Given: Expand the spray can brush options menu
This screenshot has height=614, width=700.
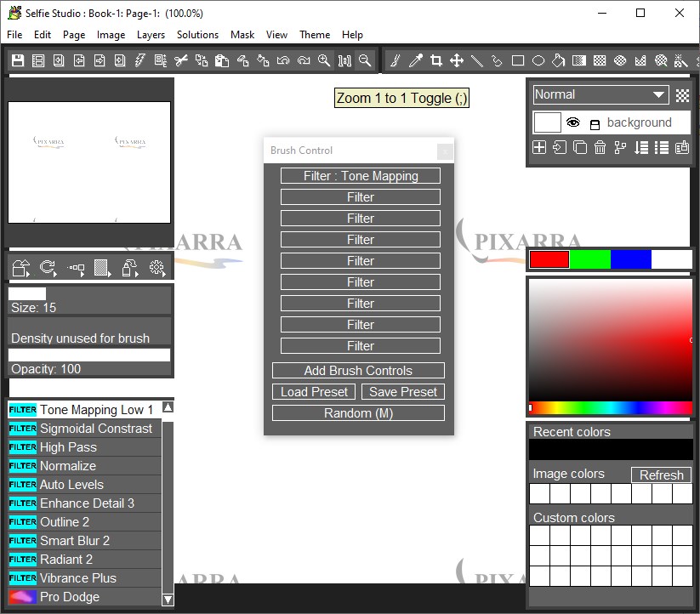Looking at the screenshot, I should point(129,269).
